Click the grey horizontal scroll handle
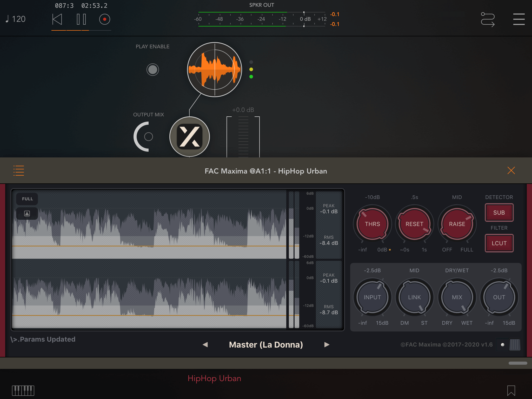 click(518, 363)
